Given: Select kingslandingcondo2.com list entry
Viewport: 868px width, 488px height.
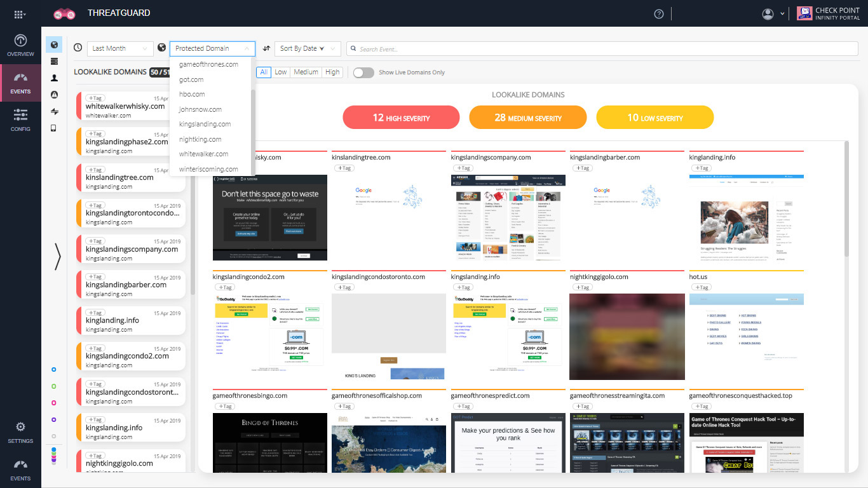Looking at the screenshot, I should point(132,356).
